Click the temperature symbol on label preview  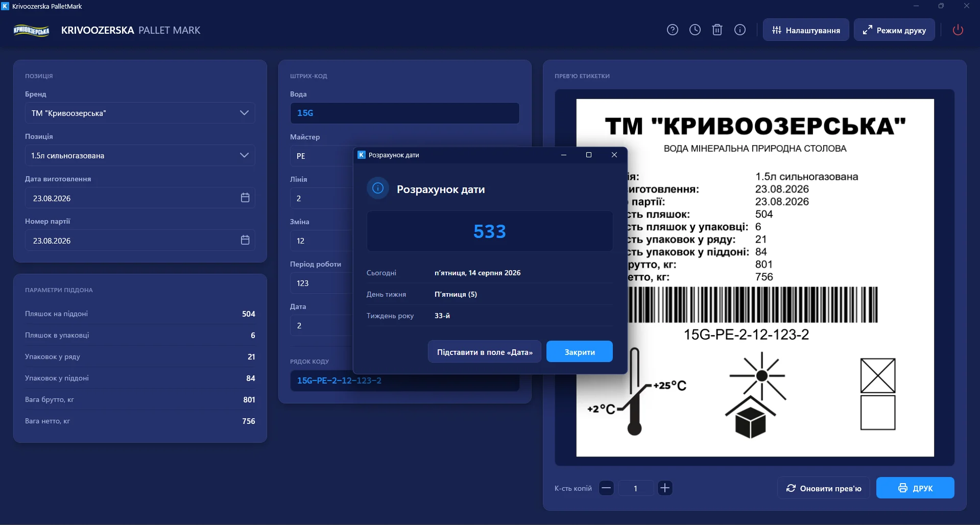point(637,392)
